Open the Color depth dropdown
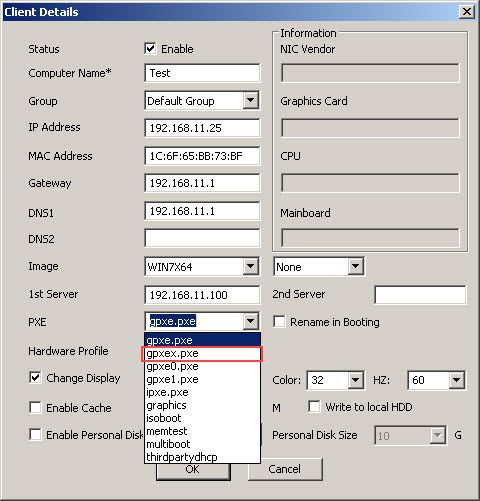 355,380
